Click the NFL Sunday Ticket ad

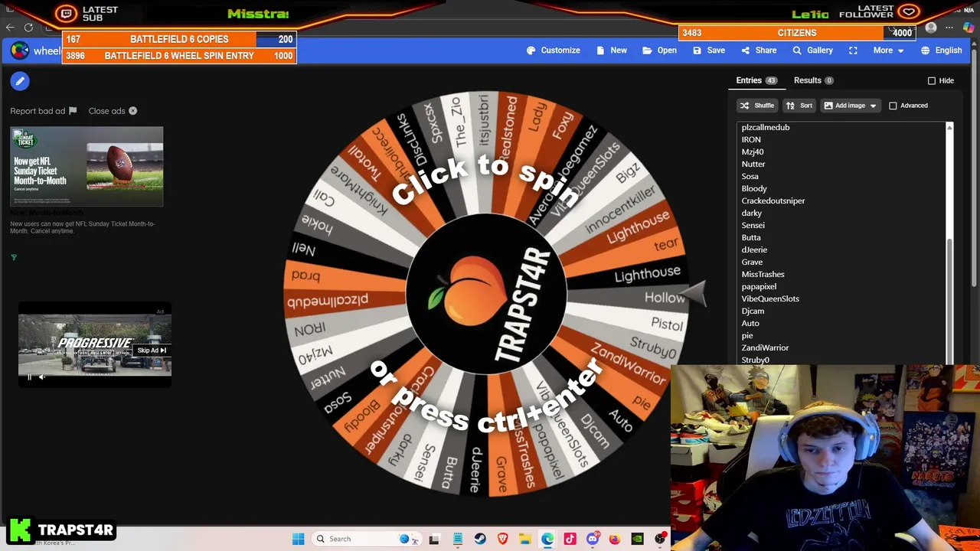click(87, 167)
